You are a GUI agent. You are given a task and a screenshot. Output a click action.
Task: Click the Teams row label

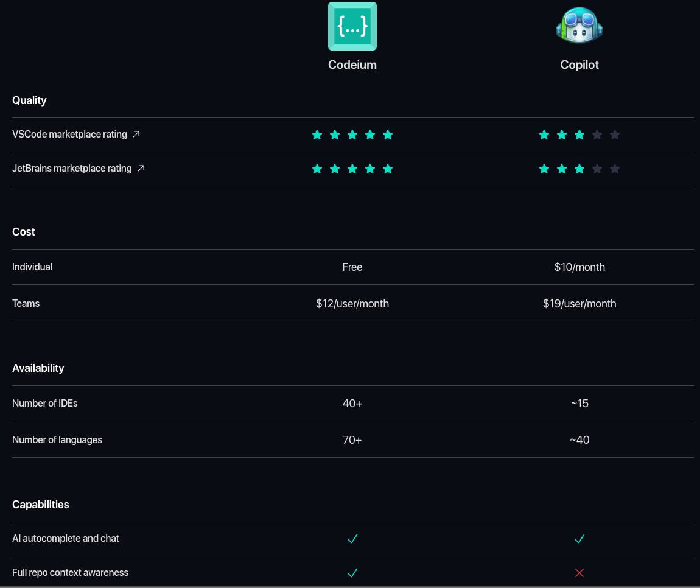coord(26,304)
